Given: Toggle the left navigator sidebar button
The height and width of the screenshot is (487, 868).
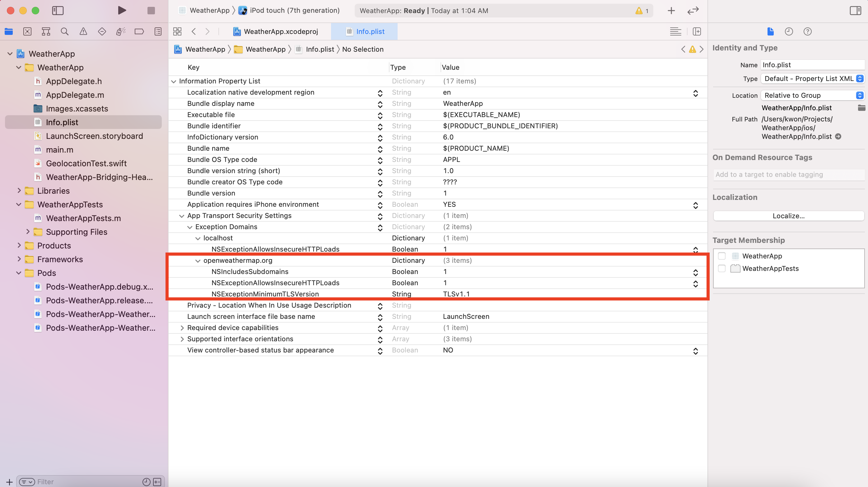Looking at the screenshot, I should pyautogui.click(x=58, y=11).
